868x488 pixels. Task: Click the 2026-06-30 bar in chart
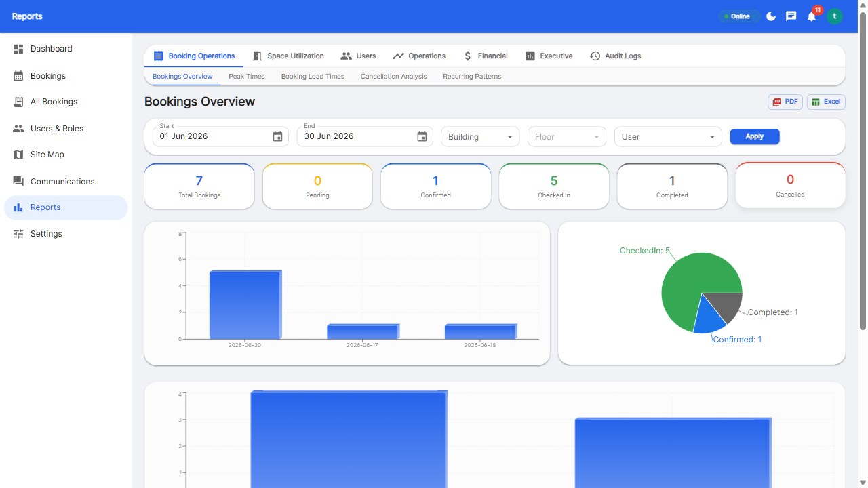pyautogui.click(x=245, y=305)
